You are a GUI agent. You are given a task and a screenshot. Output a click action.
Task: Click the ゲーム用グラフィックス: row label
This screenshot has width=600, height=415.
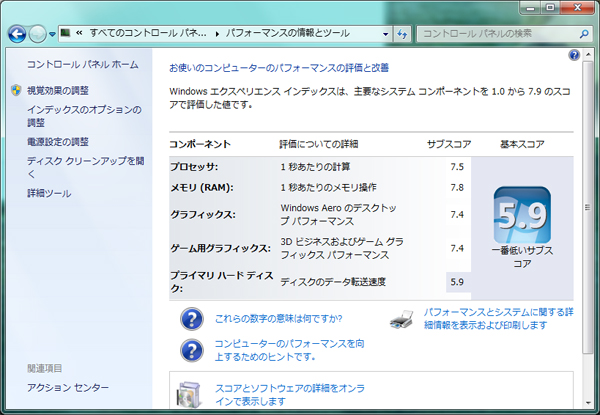click(220, 248)
